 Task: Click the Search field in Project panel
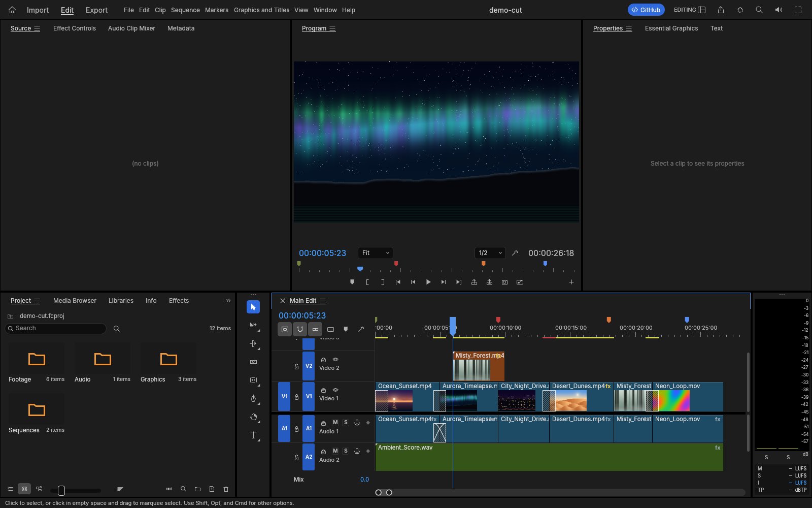56,329
